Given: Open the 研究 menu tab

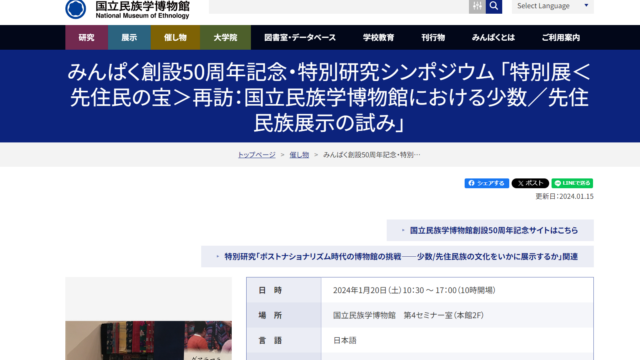Looking at the screenshot, I should pyautogui.click(x=87, y=38).
